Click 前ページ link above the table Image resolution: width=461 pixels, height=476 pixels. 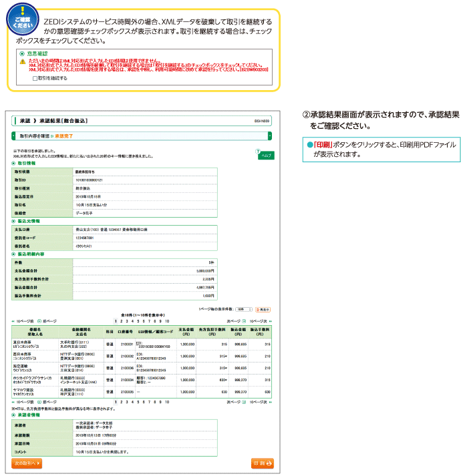click(47, 321)
